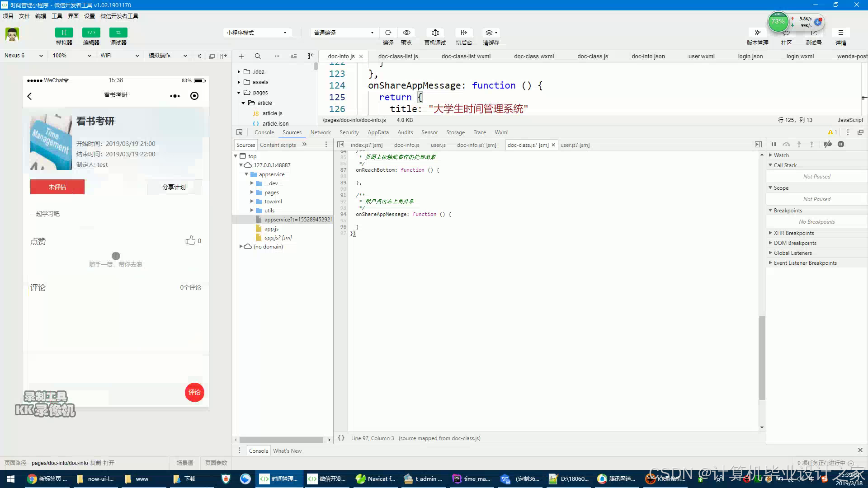
Task: Open remote device debugging icon
Action: click(435, 33)
